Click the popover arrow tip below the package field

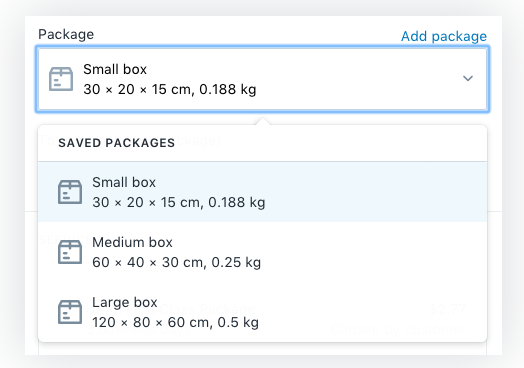click(263, 121)
